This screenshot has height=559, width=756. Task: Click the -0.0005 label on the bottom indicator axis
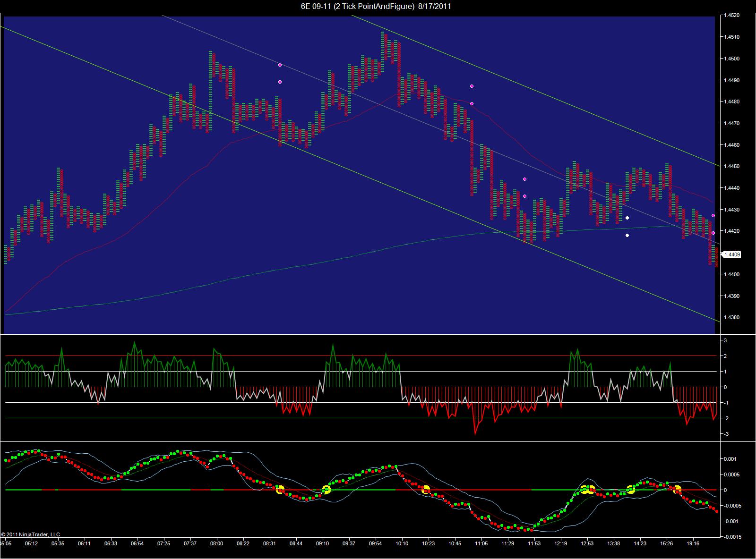click(x=732, y=506)
